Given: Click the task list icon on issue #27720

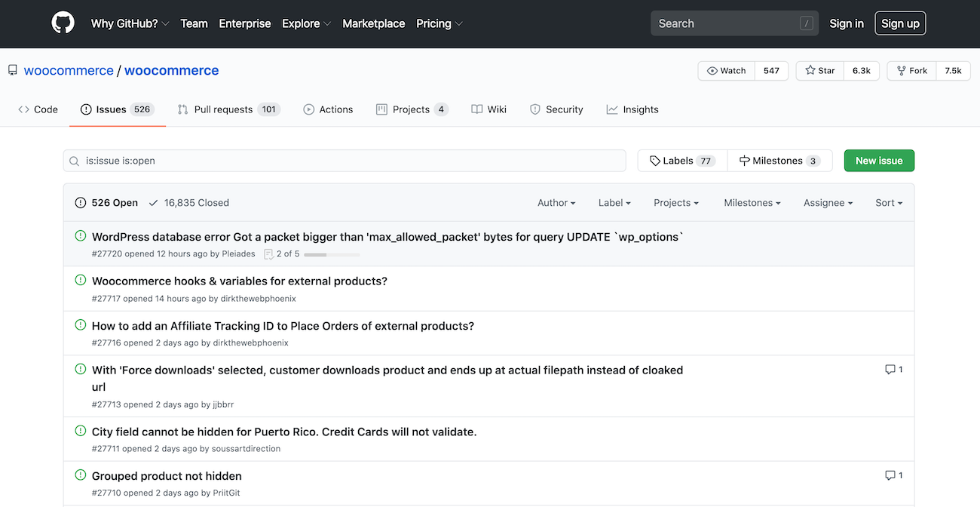Looking at the screenshot, I should tap(269, 254).
